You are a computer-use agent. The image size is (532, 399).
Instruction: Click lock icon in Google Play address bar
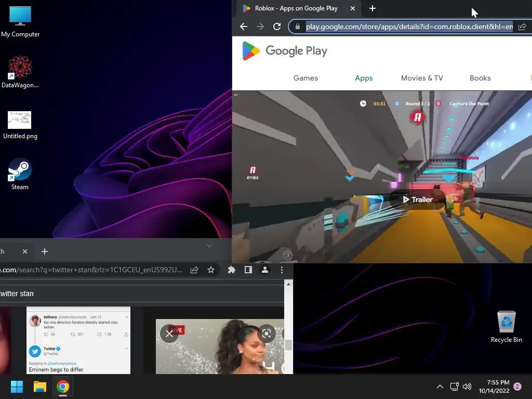(298, 26)
